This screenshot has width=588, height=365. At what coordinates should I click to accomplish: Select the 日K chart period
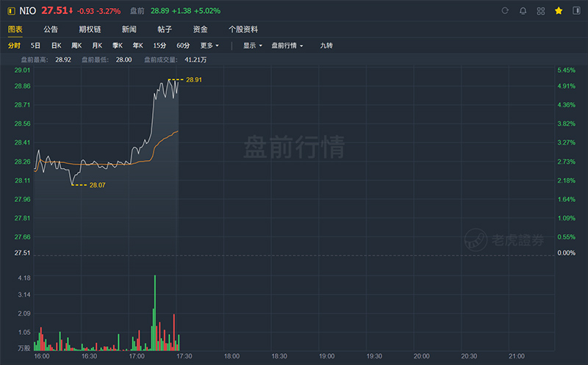pyautogui.click(x=57, y=46)
